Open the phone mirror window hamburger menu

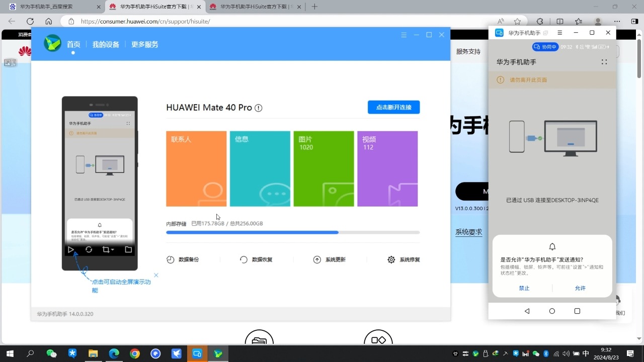[x=559, y=33]
